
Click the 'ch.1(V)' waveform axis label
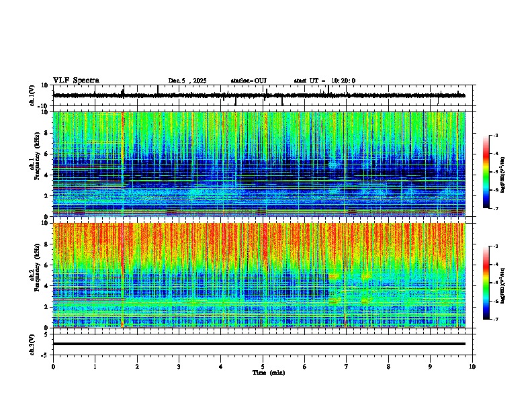coord(32,95)
